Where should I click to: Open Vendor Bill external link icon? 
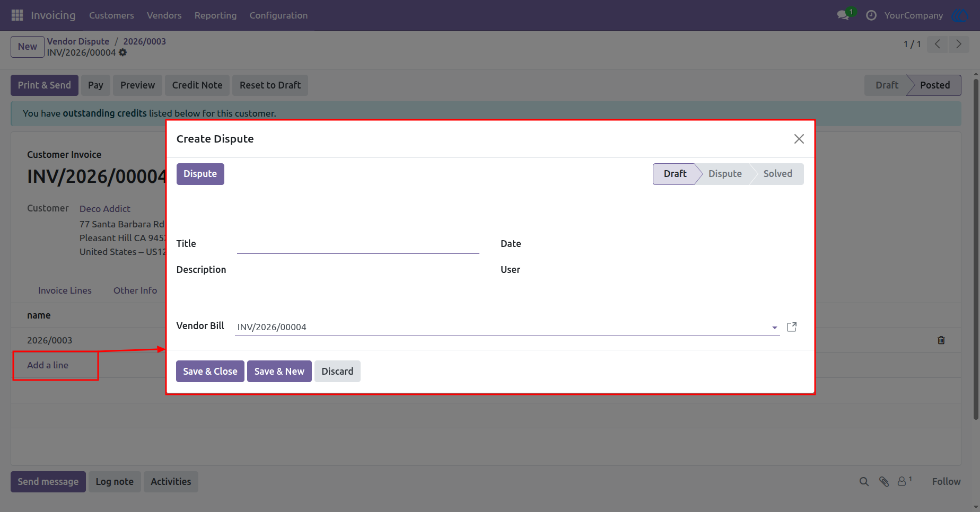[x=792, y=327]
